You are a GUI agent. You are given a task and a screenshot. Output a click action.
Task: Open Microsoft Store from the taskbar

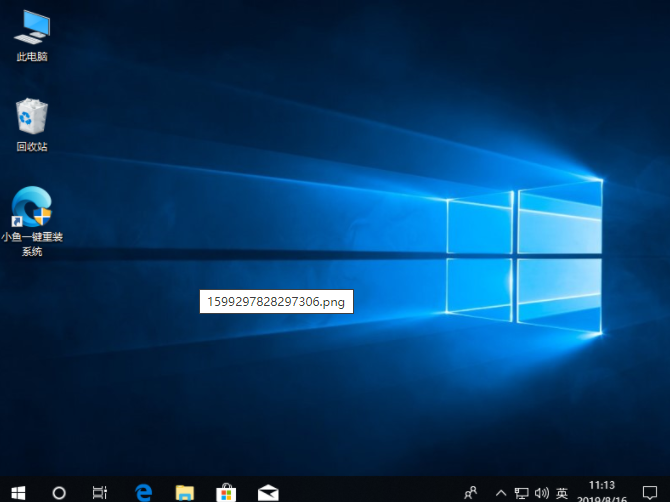point(226,492)
